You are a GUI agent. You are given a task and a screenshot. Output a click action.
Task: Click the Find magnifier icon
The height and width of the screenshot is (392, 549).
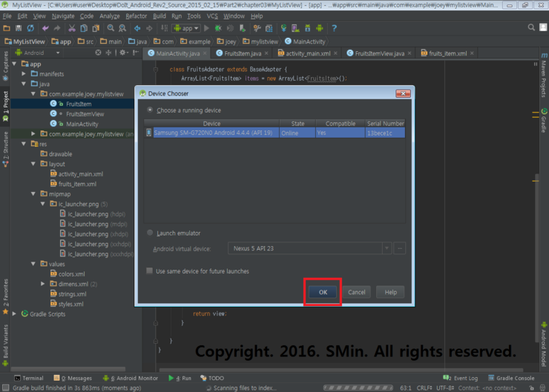[x=111, y=28]
